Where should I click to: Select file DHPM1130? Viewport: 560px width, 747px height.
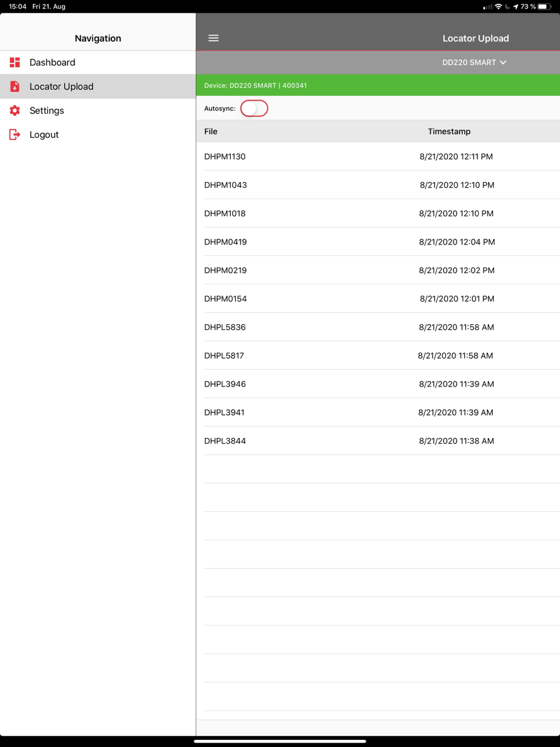[225, 156]
